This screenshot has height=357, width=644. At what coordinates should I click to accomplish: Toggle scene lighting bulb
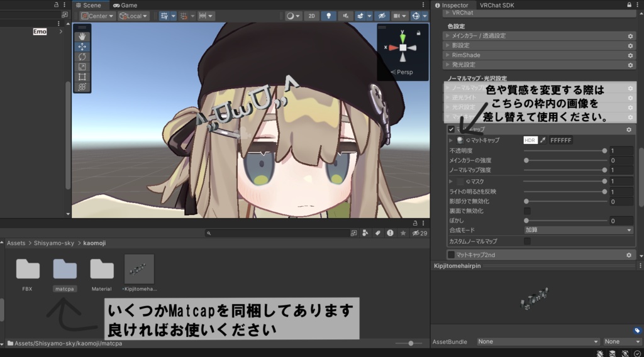328,16
